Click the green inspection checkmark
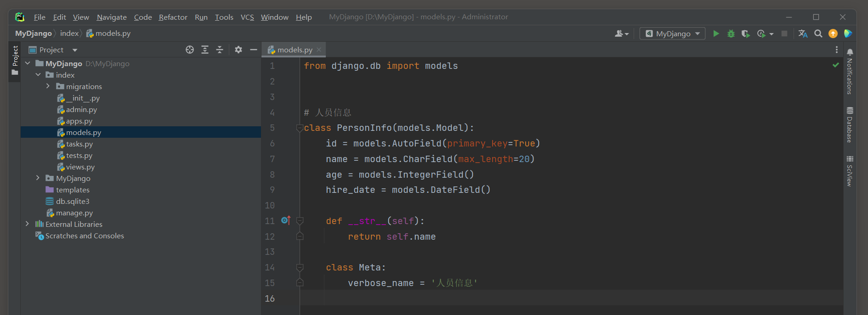Screen dimensions: 868x315 coord(836,65)
